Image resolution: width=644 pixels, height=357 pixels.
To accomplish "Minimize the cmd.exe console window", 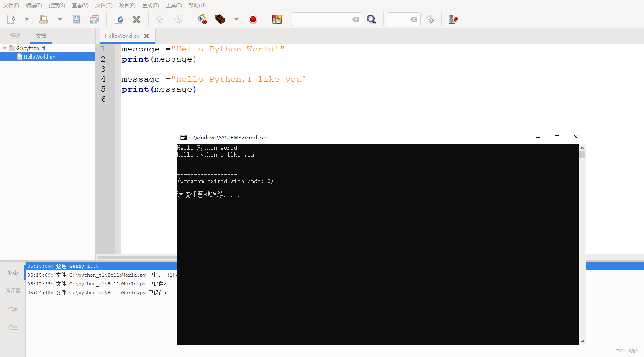I will point(538,137).
